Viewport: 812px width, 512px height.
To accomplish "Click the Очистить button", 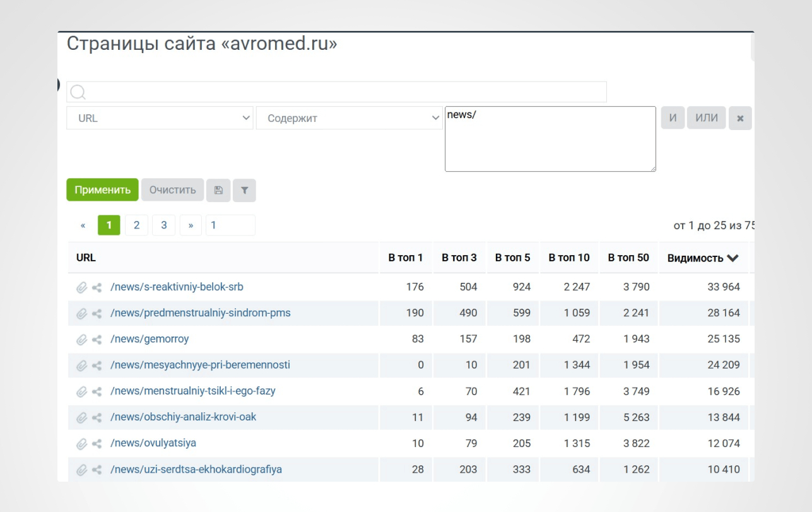I will pos(172,190).
